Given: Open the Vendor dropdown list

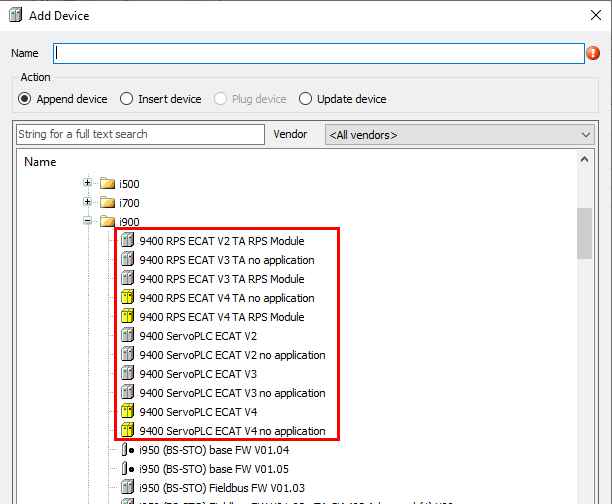Looking at the screenshot, I should 586,135.
